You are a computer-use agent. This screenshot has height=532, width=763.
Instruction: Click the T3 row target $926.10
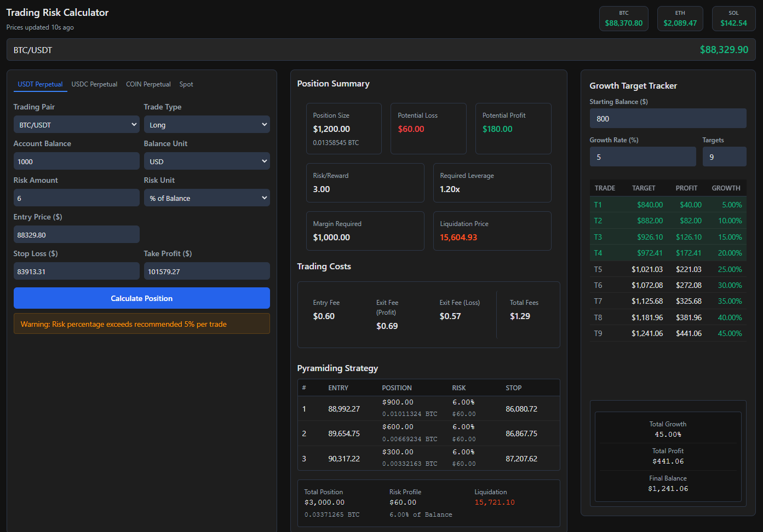click(x=650, y=237)
